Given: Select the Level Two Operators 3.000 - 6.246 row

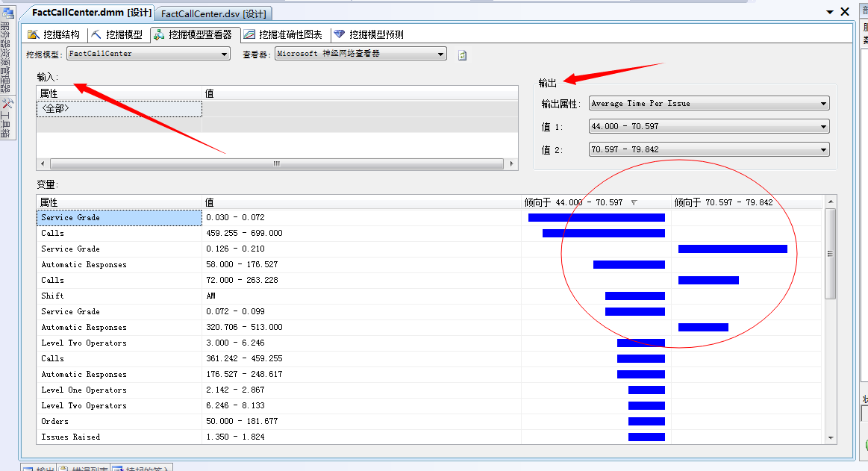Looking at the screenshot, I should (430, 343).
